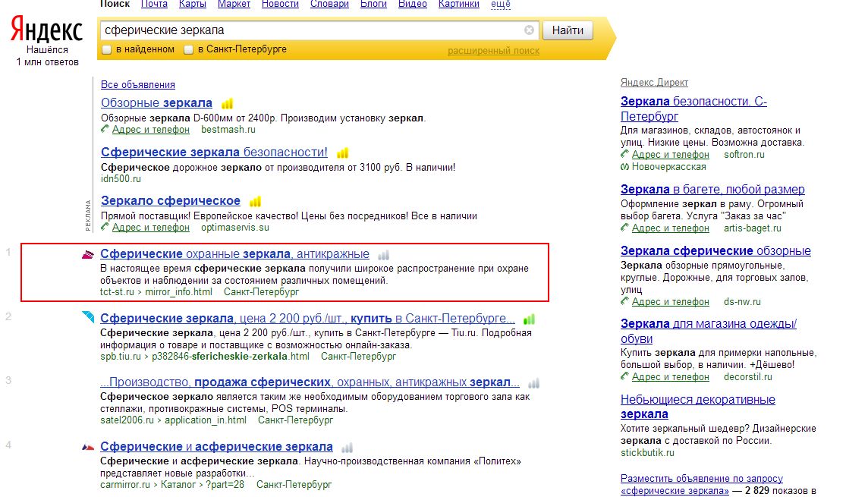Screen dimensions: 868x497
Task: Clear the search field with the X icon
Action: pyautogui.click(x=529, y=30)
